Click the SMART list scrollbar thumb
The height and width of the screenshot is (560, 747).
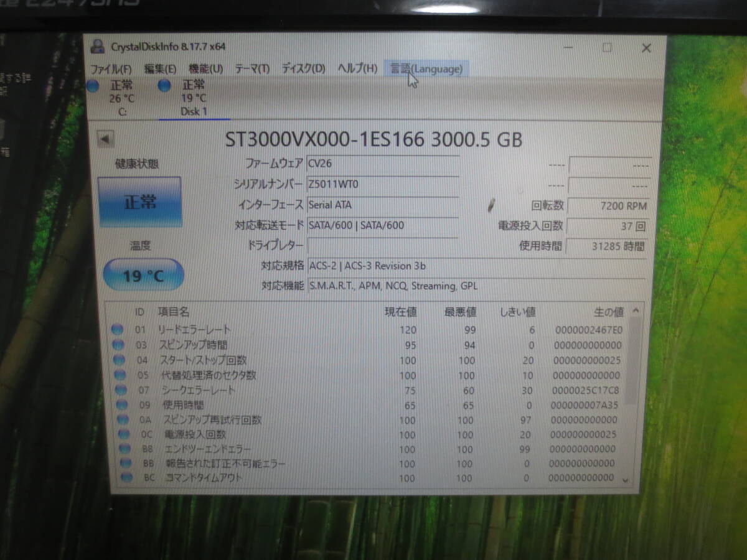coord(632,361)
